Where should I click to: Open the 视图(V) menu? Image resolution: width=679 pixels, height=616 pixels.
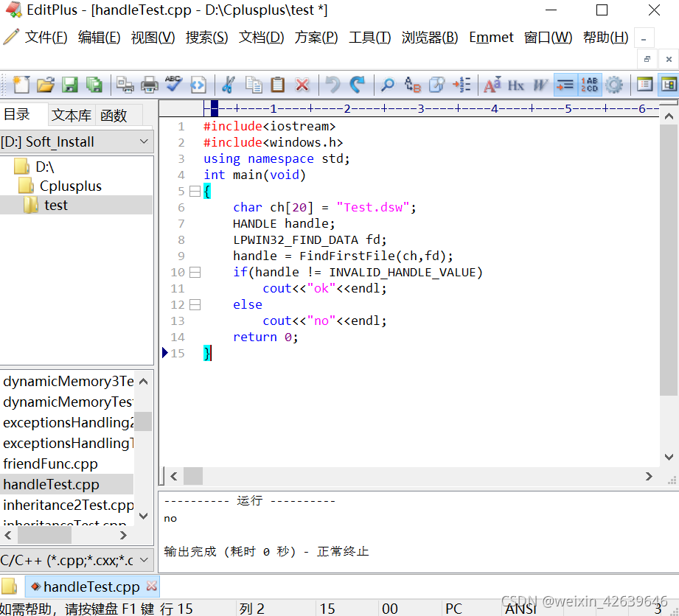(153, 38)
